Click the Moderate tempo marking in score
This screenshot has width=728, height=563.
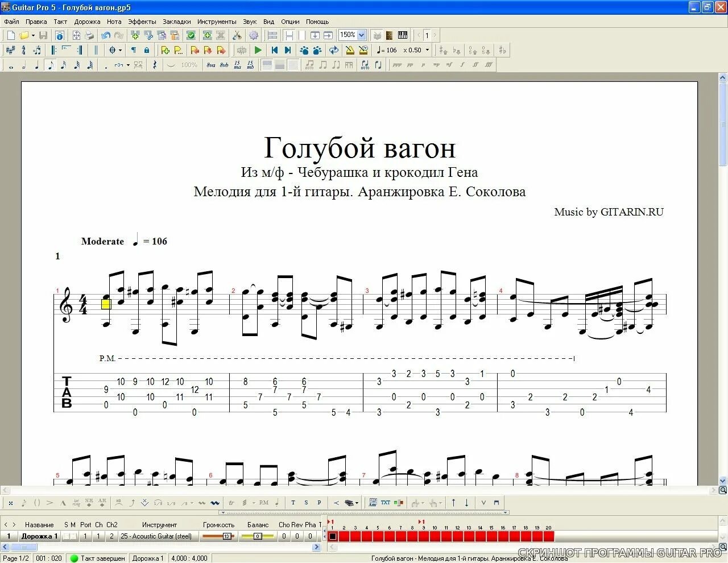[102, 241]
